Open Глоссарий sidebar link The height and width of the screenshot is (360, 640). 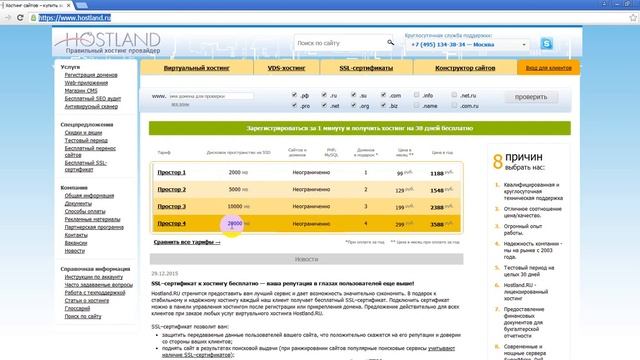pyautogui.click(x=77, y=309)
